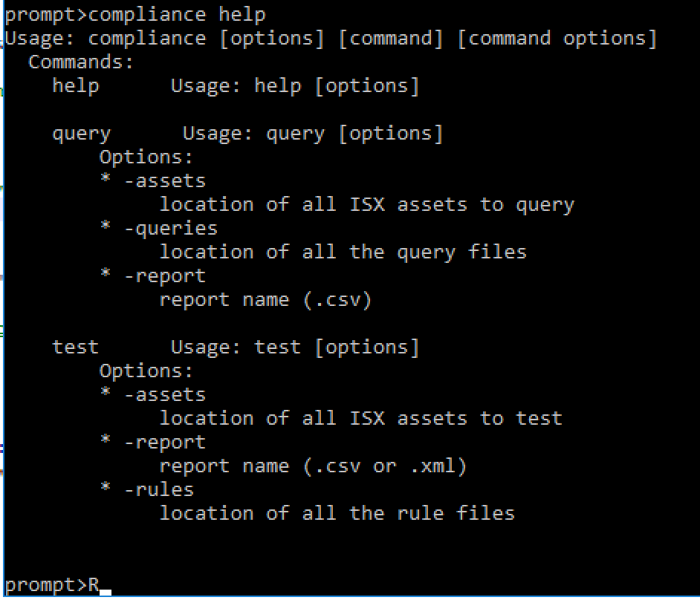Click the '[command options]' text in usage line
The height and width of the screenshot is (600, 700).
557,38
